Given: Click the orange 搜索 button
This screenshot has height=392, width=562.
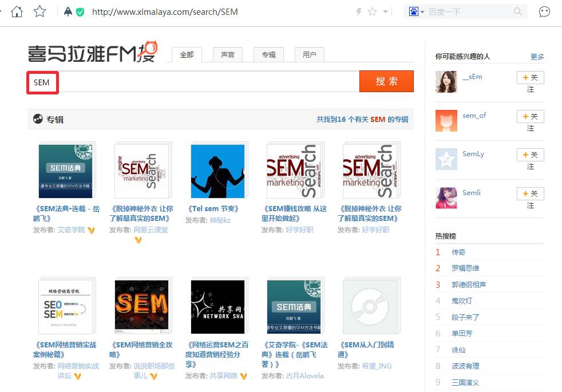Looking at the screenshot, I should [386, 81].
